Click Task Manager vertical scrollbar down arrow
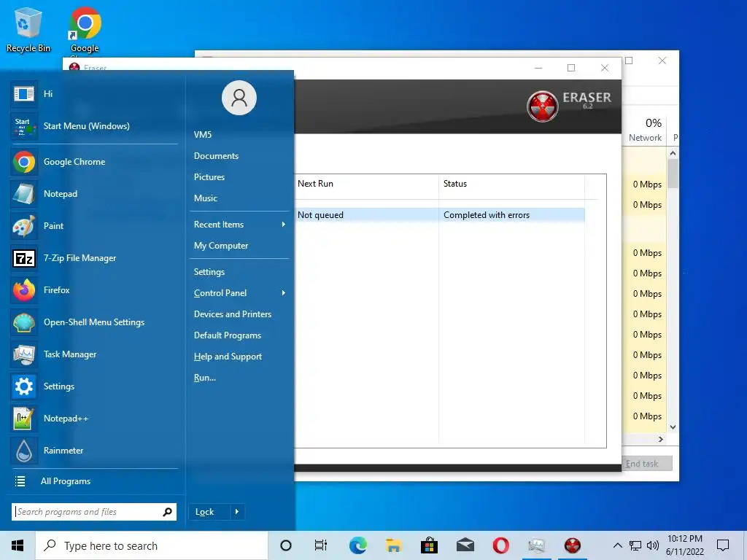 (673, 427)
